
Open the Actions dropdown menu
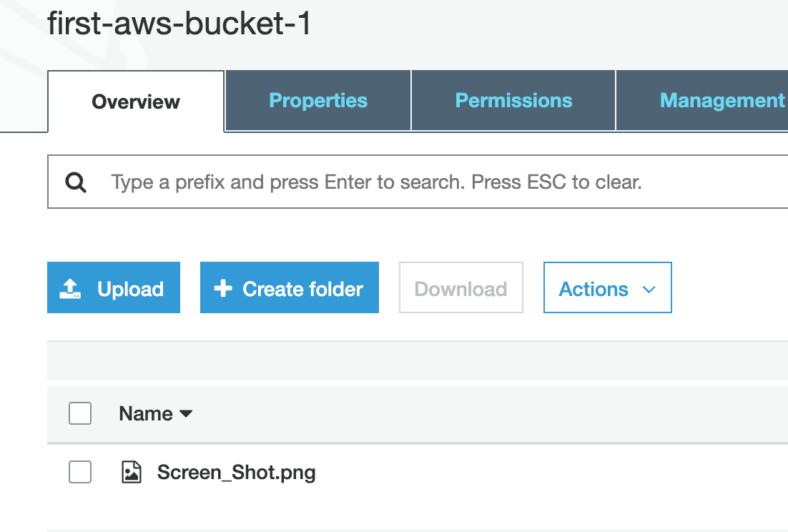click(x=607, y=287)
